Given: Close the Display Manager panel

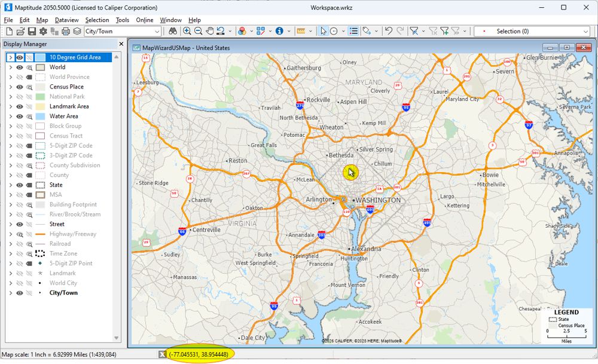Looking at the screenshot, I should (x=121, y=44).
